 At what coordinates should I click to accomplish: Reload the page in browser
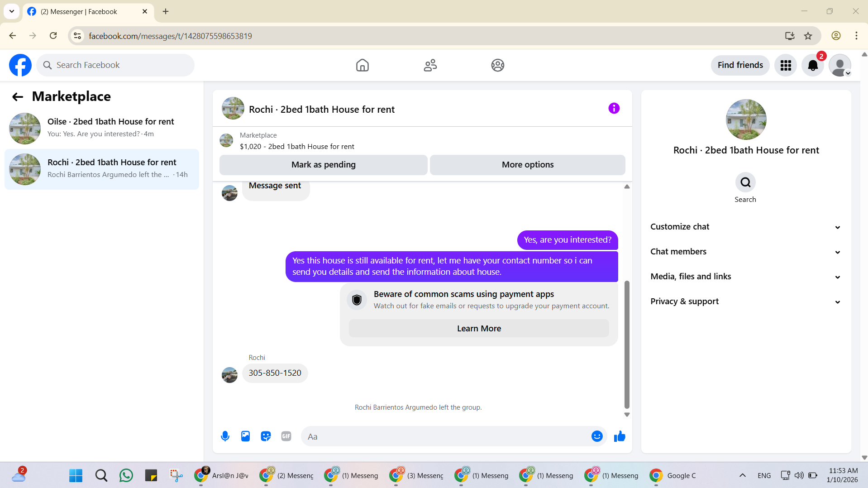53,36
